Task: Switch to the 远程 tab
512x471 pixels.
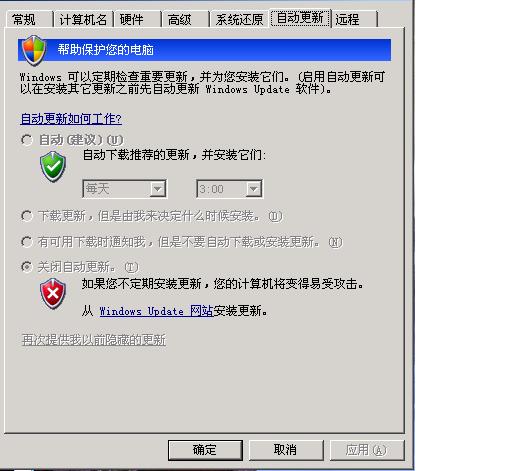Action: point(355,19)
